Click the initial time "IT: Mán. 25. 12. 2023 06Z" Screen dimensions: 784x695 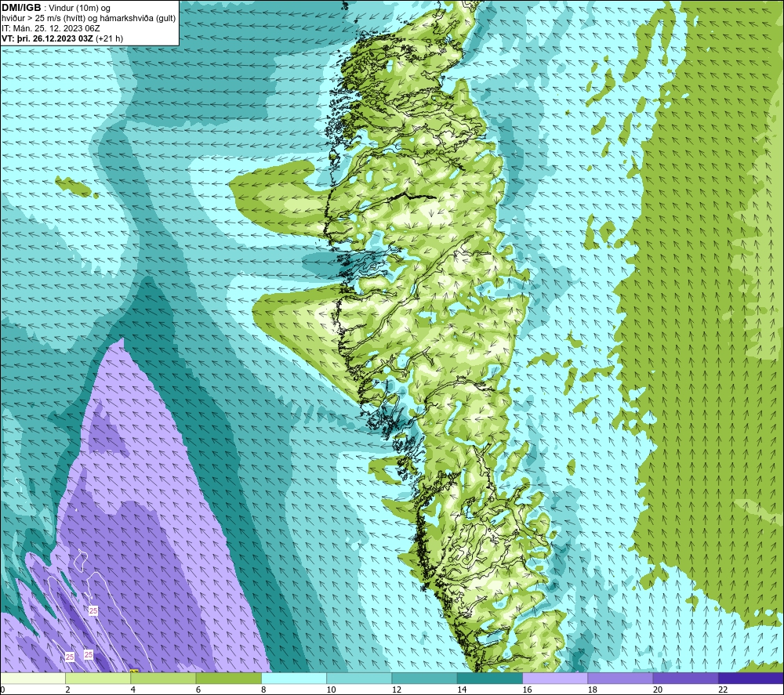50,28
